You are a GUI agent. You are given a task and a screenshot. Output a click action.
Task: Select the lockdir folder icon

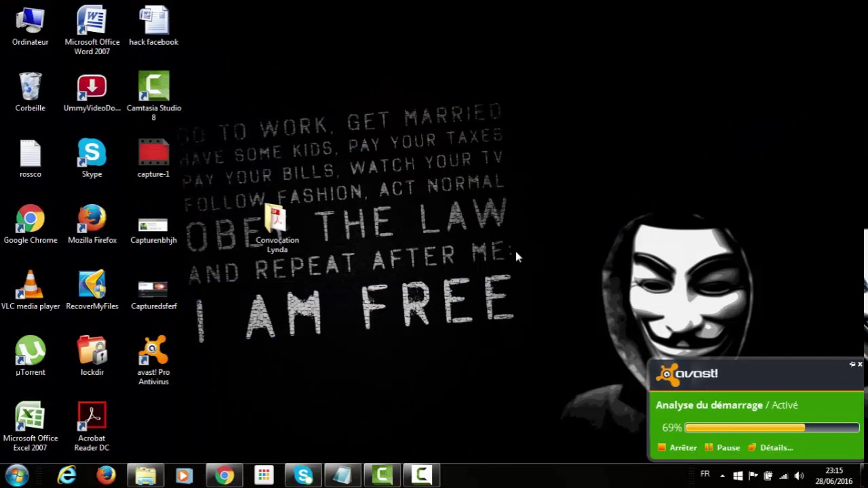[92, 357]
